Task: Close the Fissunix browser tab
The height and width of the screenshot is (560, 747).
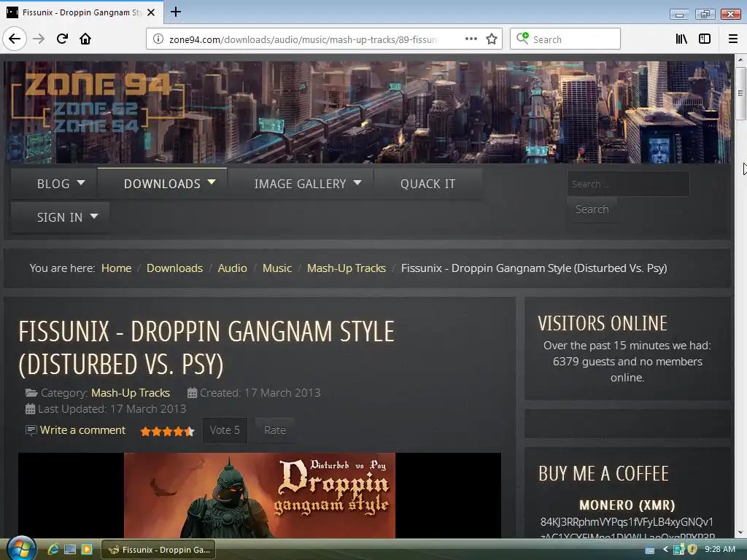Action: click(151, 12)
